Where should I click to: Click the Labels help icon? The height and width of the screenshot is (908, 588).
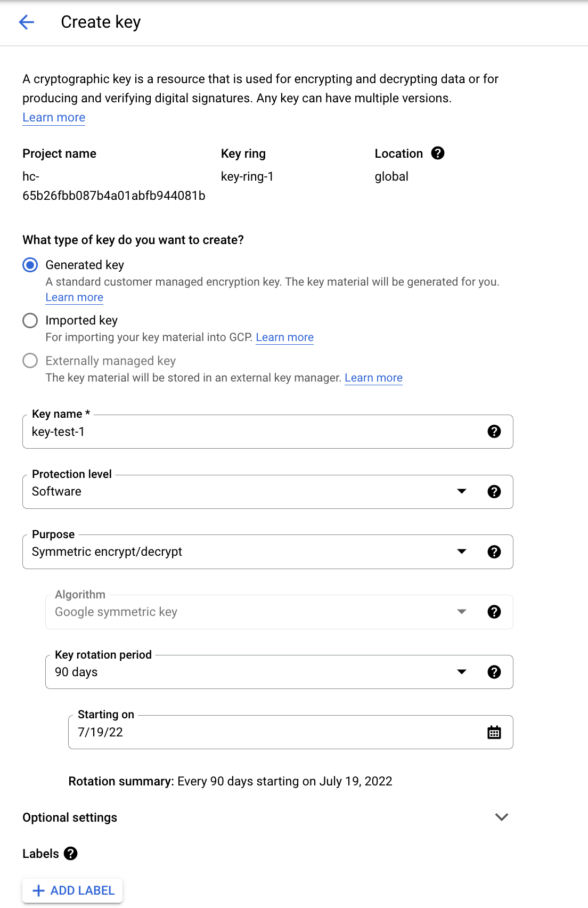[70, 854]
